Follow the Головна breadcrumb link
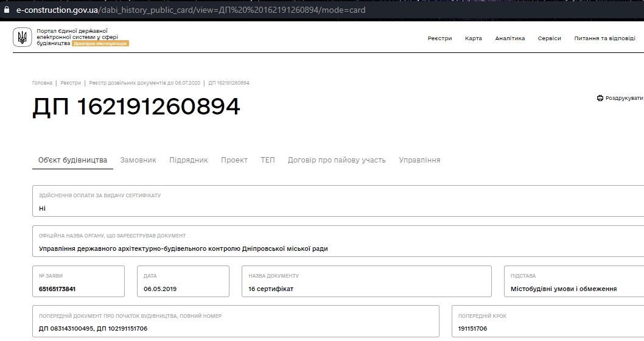The image size is (644, 341). [x=42, y=83]
